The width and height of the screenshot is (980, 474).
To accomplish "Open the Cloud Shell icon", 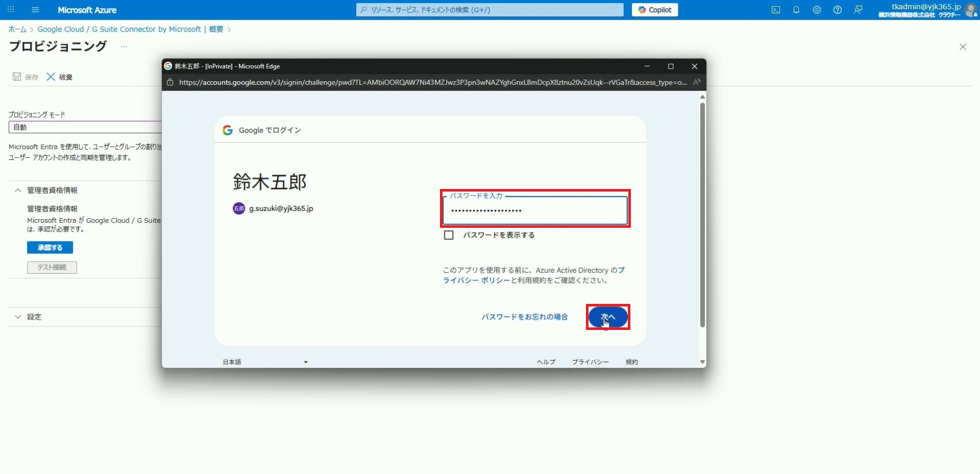I will click(x=775, y=10).
